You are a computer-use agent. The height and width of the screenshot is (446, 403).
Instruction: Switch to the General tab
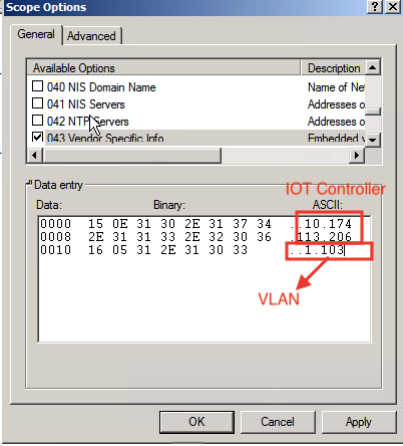(x=36, y=34)
